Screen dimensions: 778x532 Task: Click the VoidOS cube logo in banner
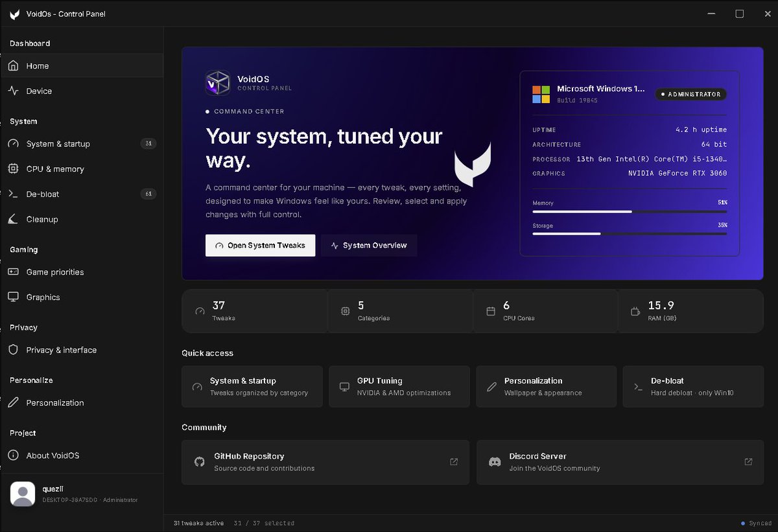point(218,83)
